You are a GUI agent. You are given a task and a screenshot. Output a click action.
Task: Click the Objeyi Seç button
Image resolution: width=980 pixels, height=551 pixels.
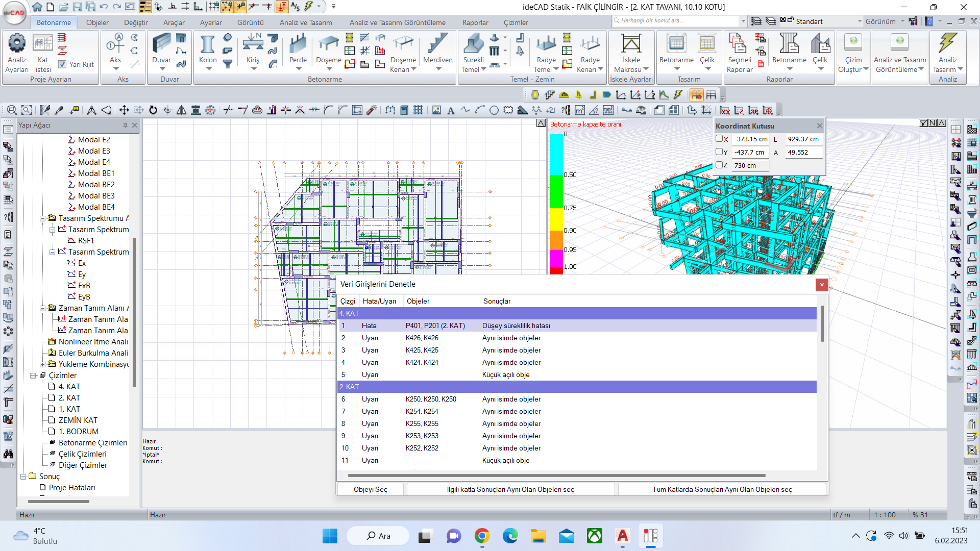click(x=371, y=489)
